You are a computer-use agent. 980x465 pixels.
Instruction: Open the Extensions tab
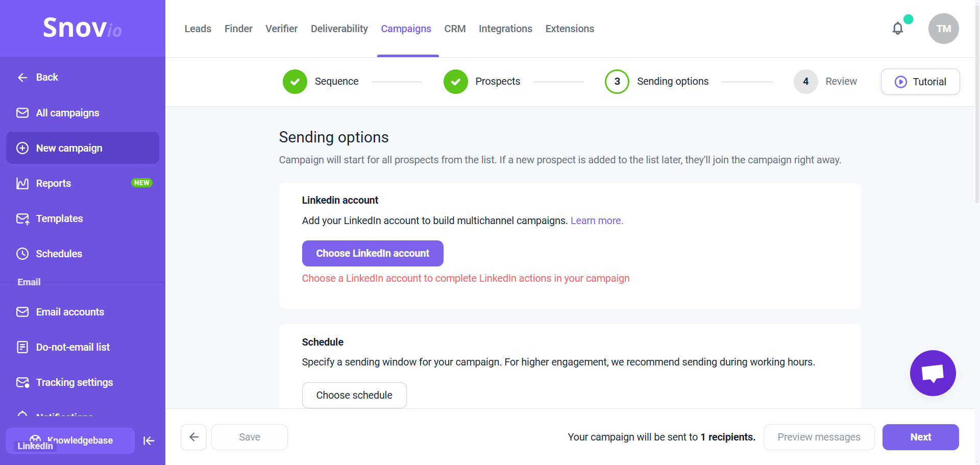[x=570, y=29]
